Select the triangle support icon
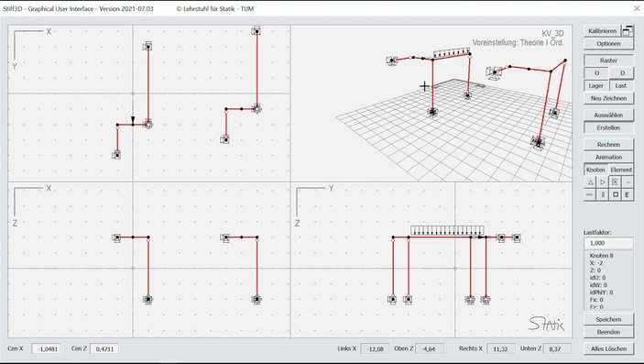Screen dimensions: 644x364 590,182
